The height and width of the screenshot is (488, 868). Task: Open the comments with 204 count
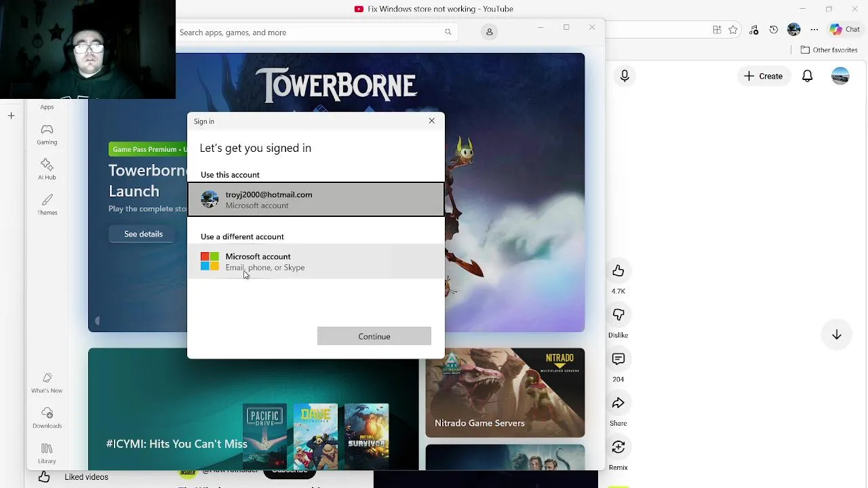tap(618, 359)
